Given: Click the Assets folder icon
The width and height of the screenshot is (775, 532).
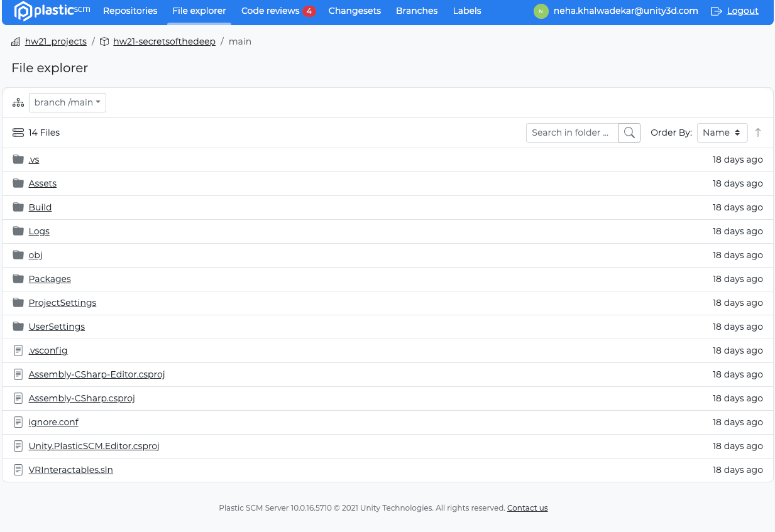Looking at the screenshot, I should [18, 183].
